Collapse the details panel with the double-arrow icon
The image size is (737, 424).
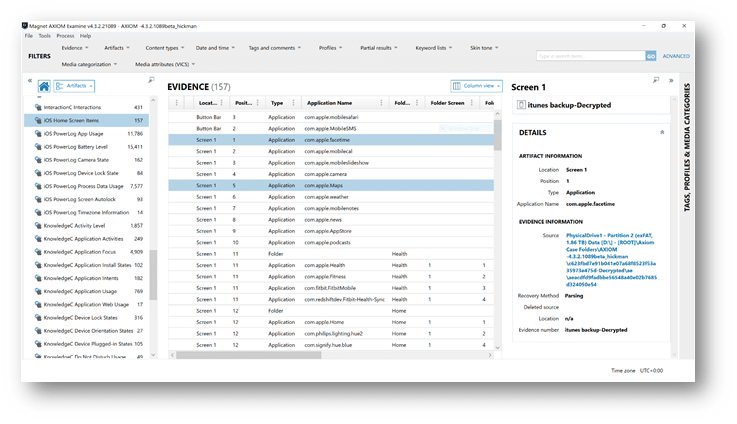(x=671, y=80)
